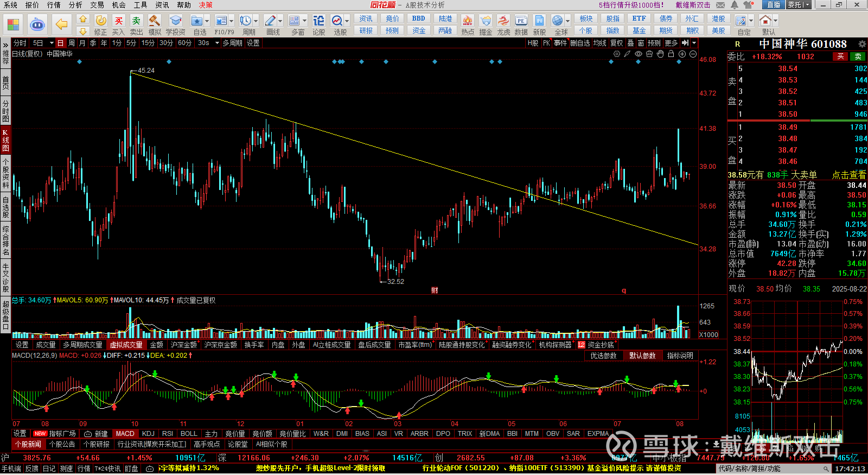
Task: Click the mail envelope icon in title bar
Action: 720,5
